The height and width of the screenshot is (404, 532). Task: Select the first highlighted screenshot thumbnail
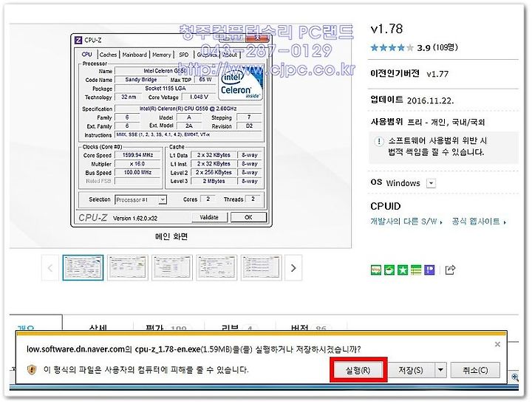point(83,268)
